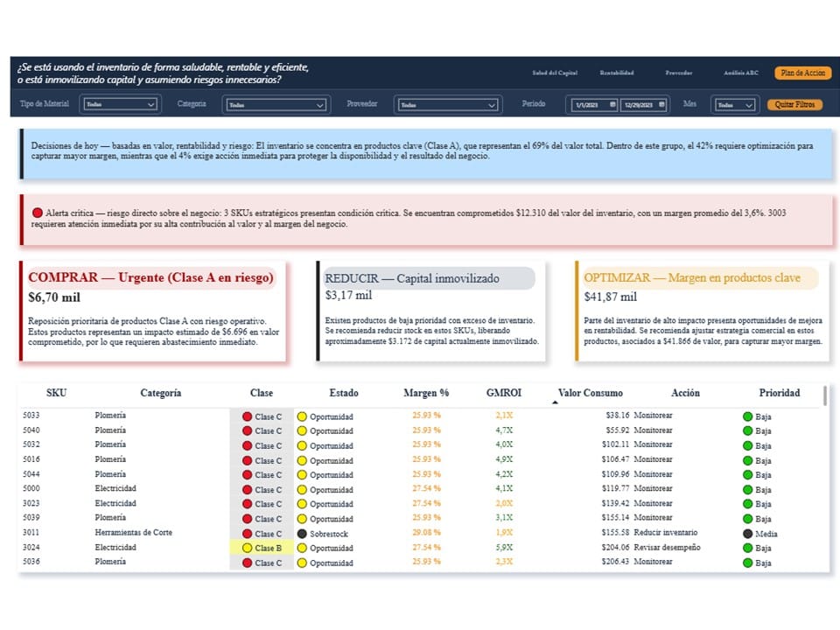
Task: Sort by the Clase column header
Action: (x=262, y=393)
